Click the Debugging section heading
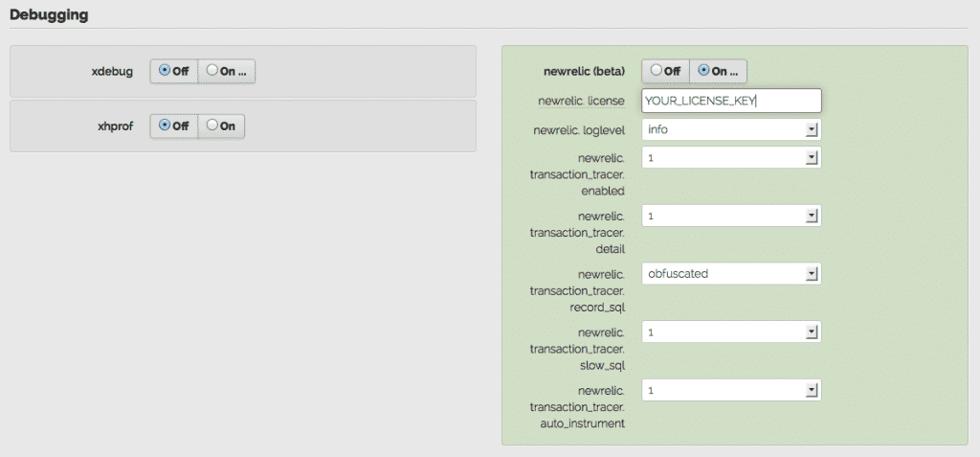This screenshot has height=457, width=980. 49,15
